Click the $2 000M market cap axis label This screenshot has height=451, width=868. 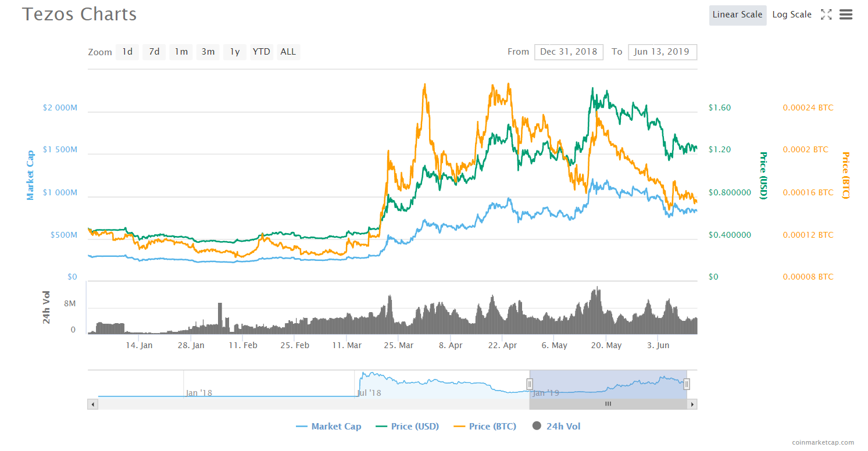(60, 108)
